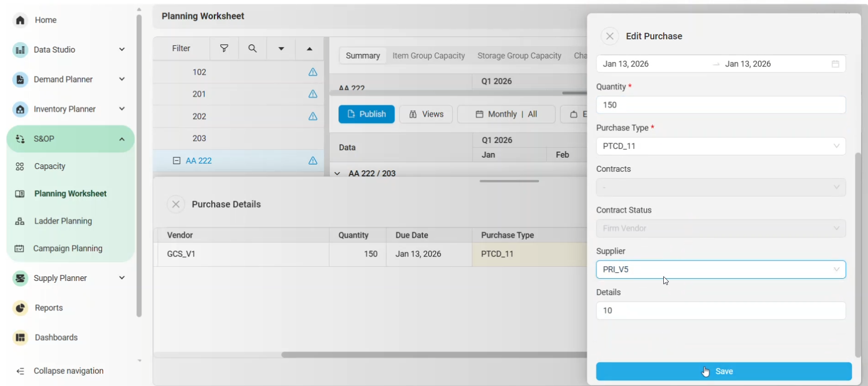
Task: Click the Quantity input field
Action: coord(720,105)
